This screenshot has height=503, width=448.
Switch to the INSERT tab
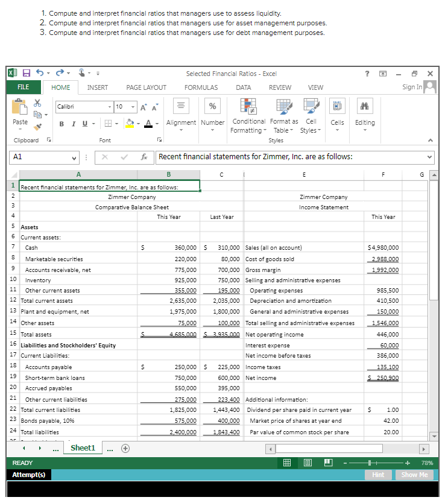tap(98, 87)
